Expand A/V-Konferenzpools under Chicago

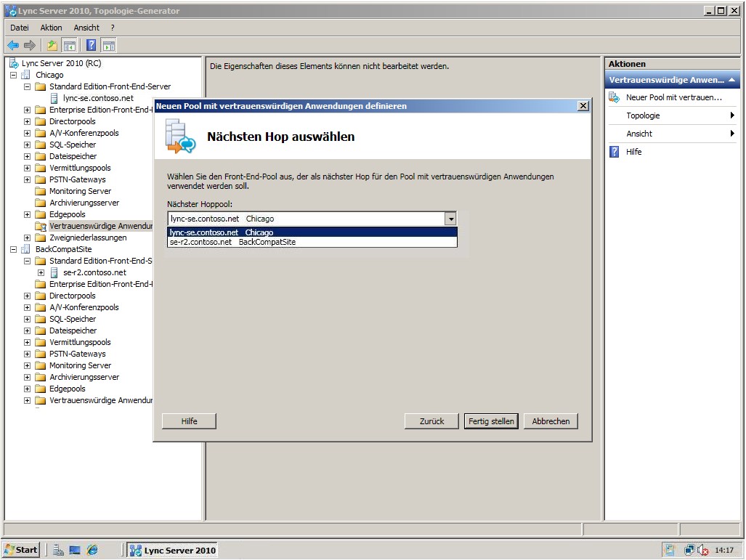coord(27,133)
